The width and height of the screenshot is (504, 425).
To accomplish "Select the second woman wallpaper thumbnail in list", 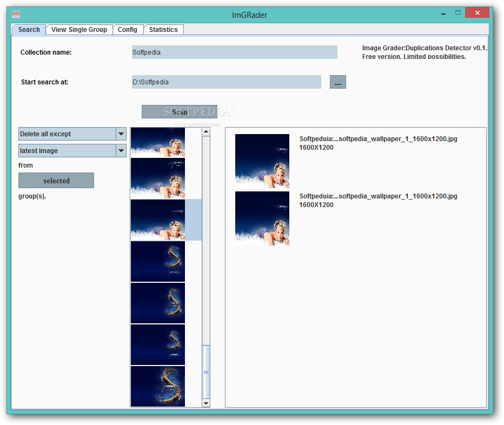I will (158, 178).
